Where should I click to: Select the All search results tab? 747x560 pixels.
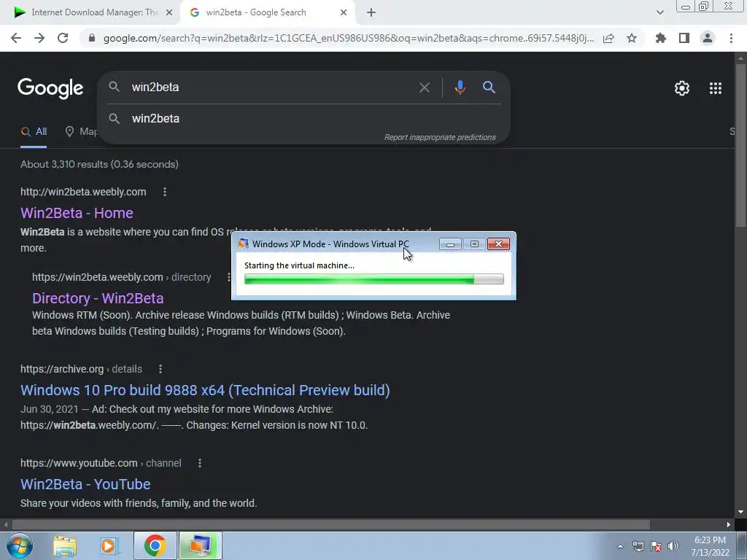coord(34,132)
